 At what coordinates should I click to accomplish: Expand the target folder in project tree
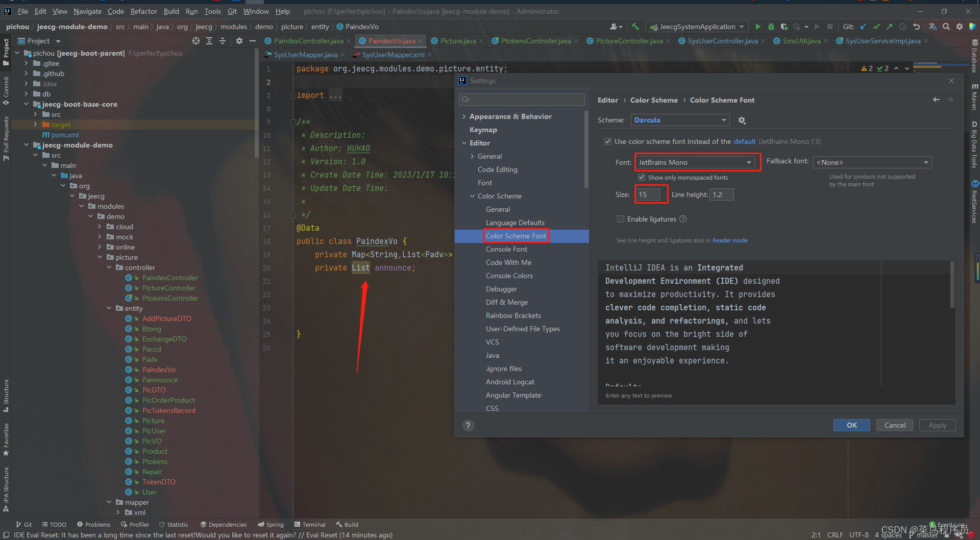pyautogui.click(x=35, y=125)
